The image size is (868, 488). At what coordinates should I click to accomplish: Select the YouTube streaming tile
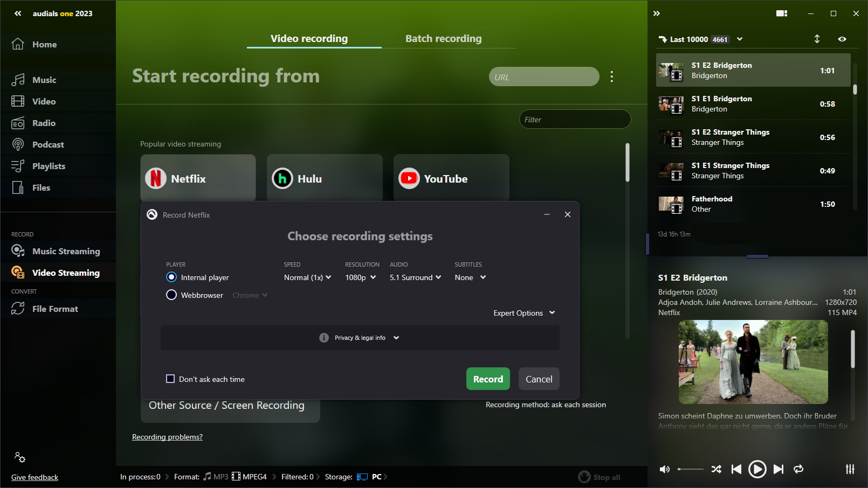pos(451,178)
